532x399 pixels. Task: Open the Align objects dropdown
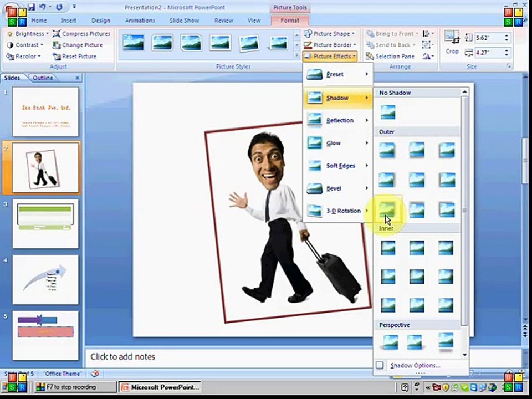(428, 34)
